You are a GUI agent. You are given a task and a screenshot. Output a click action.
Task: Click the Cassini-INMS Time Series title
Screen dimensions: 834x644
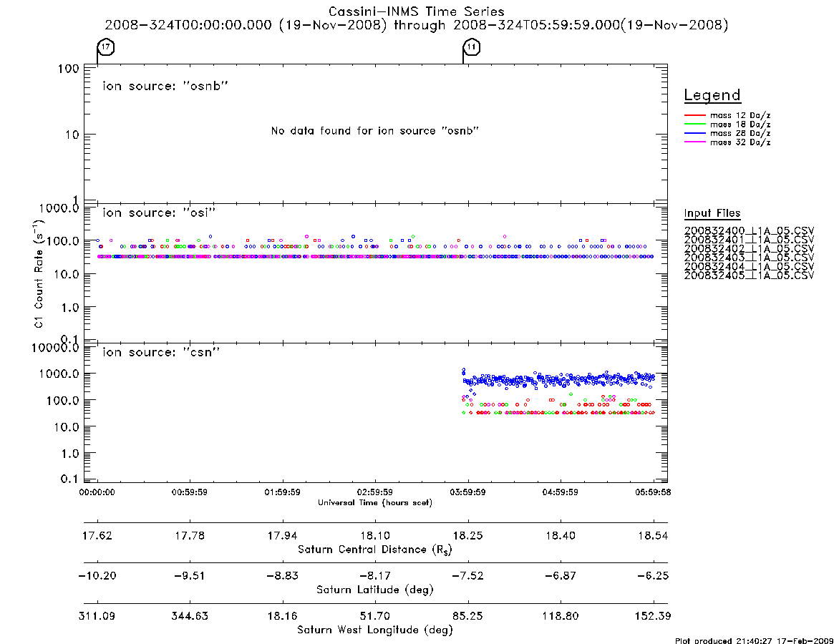(417, 11)
